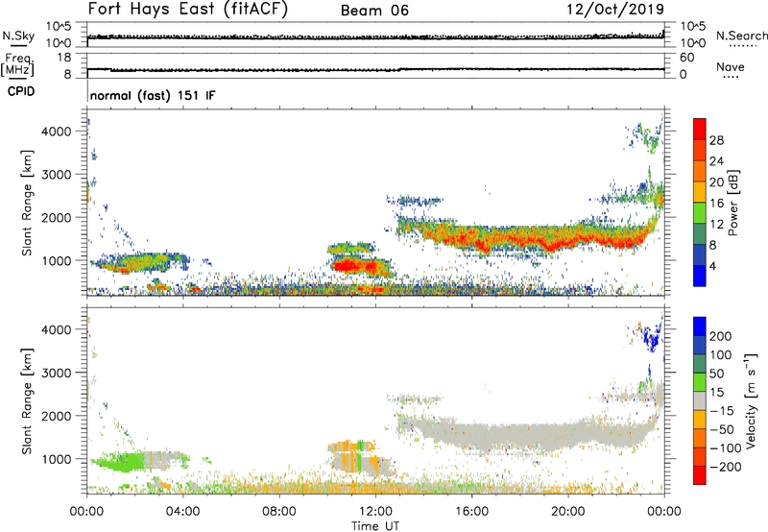Click the "−200" value on the Velocity colorbar
The image size is (768, 532).
725,467
